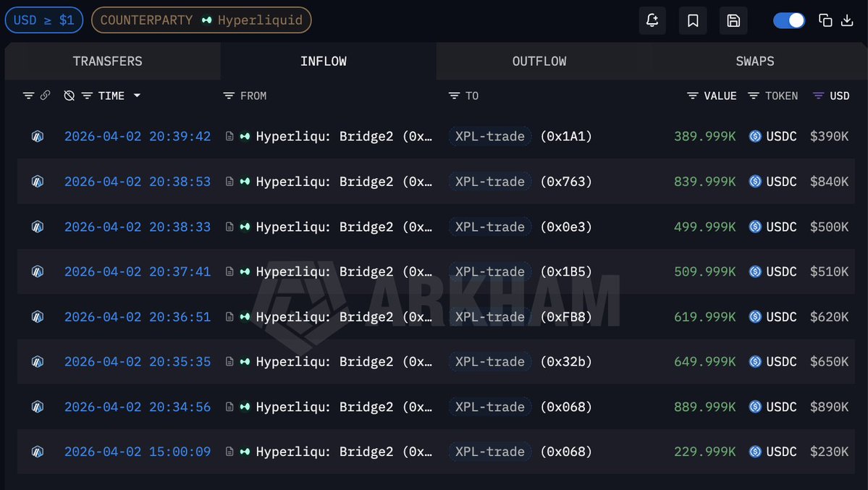Click the copy icon
Screen dimensions: 868x490
pos(825,20)
